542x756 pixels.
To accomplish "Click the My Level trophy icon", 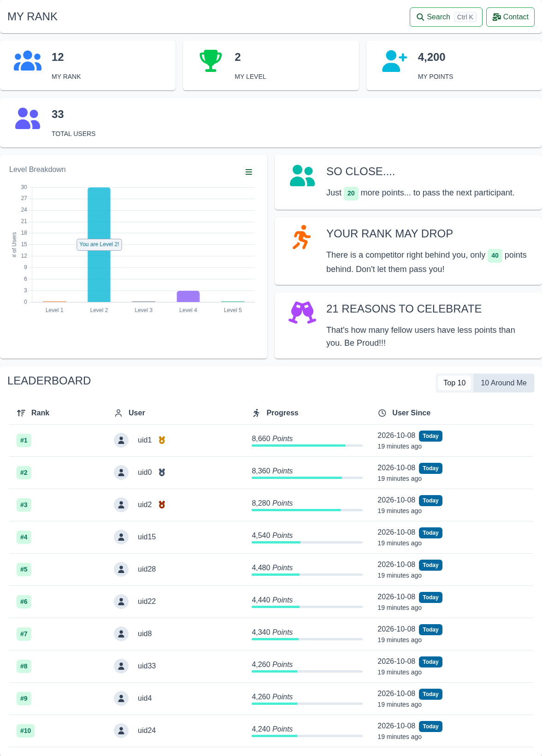I will click(x=211, y=61).
